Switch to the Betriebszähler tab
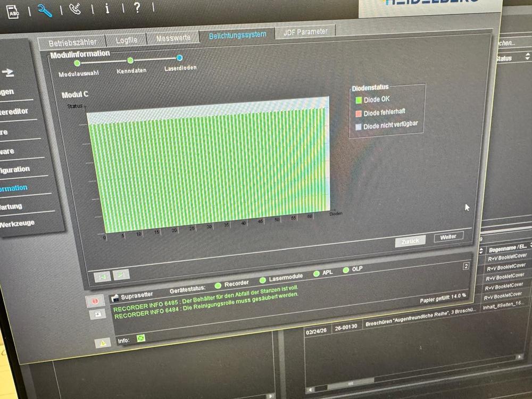 tap(72, 43)
